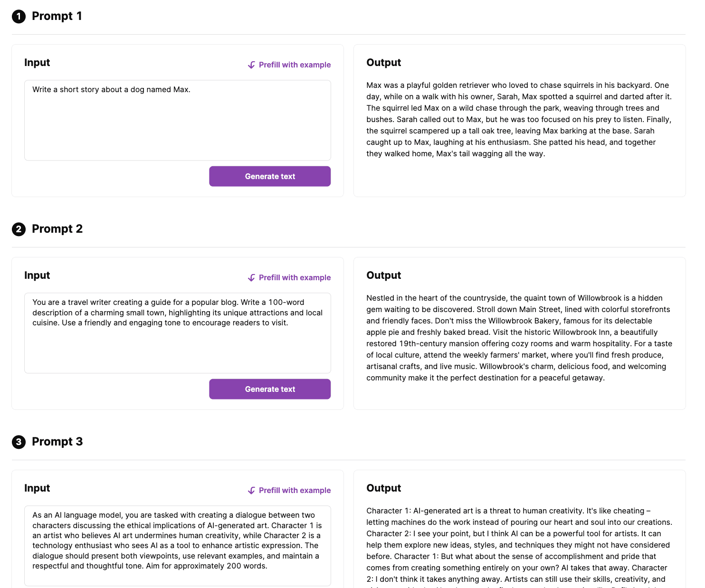Click the prefill arrow icon in Prompt 3
The image size is (705, 588).
pyautogui.click(x=251, y=490)
